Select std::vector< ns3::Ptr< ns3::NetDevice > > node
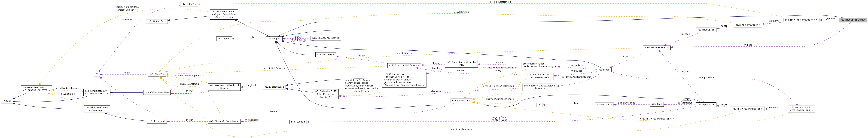The height and width of the screenshot is (138, 868). [539, 76]
